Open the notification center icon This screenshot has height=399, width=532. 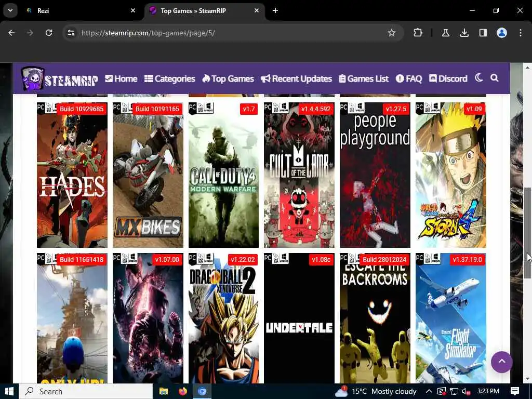[x=515, y=392]
